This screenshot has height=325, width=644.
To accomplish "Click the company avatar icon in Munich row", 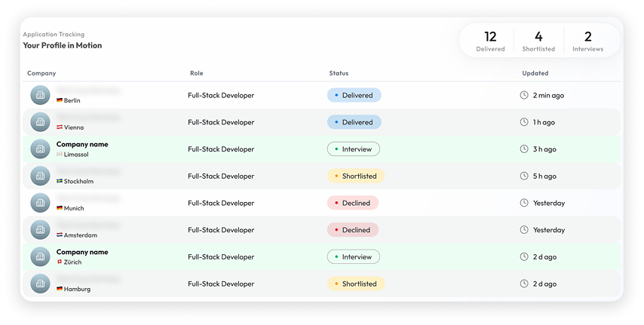I will 40,203.
